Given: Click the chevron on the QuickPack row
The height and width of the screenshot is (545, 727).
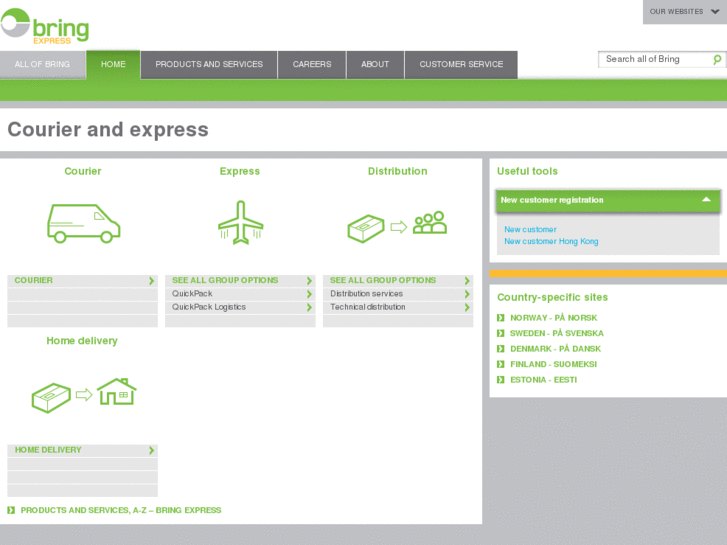Looking at the screenshot, I should [x=309, y=294].
